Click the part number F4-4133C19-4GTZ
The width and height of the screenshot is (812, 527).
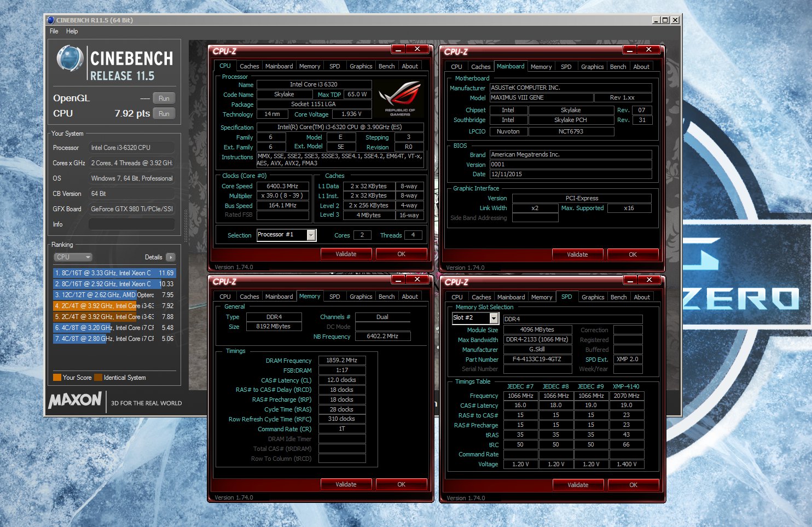click(537, 360)
